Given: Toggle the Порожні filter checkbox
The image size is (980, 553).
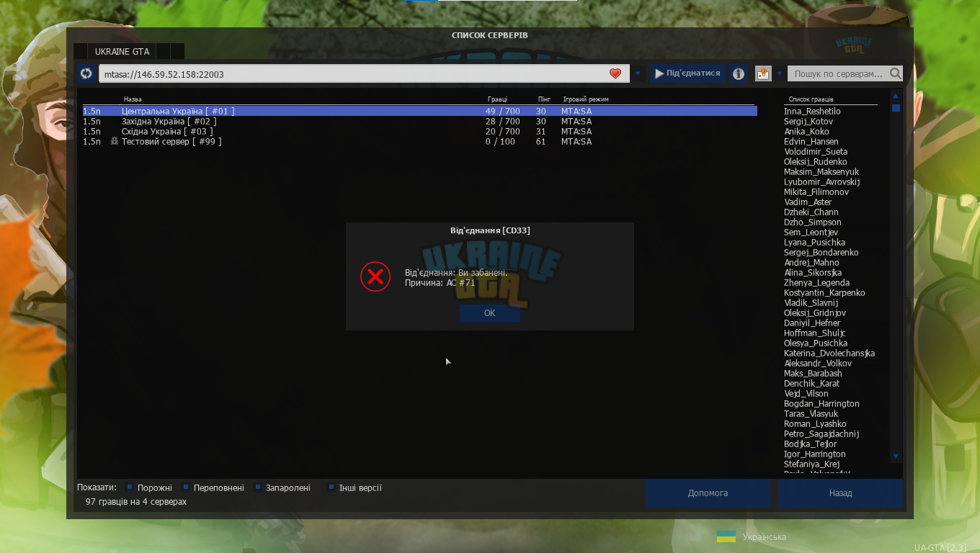Looking at the screenshot, I should 130,487.
